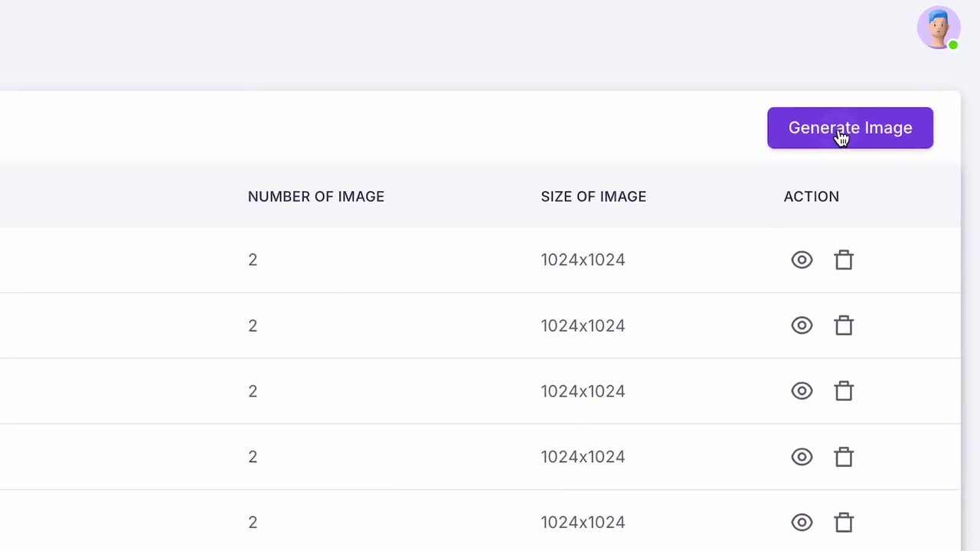Select the image count 2 in the first row
Image resolution: width=980 pixels, height=551 pixels.
coord(253,260)
